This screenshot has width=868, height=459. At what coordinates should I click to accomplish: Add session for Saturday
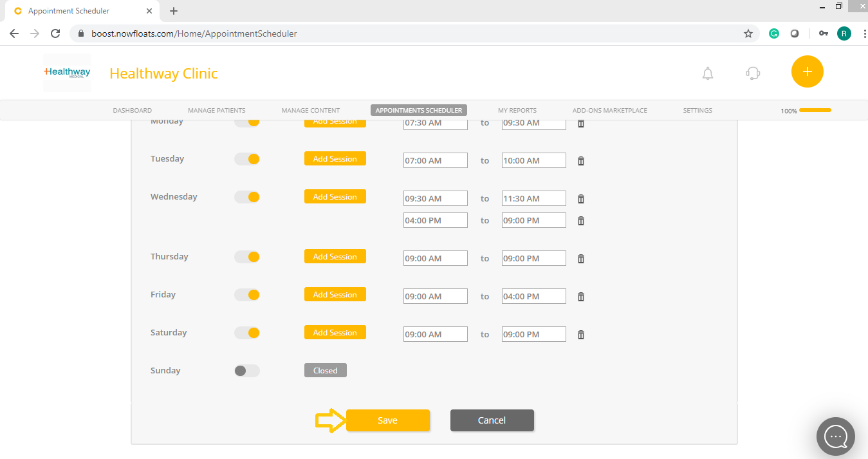[x=335, y=332]
